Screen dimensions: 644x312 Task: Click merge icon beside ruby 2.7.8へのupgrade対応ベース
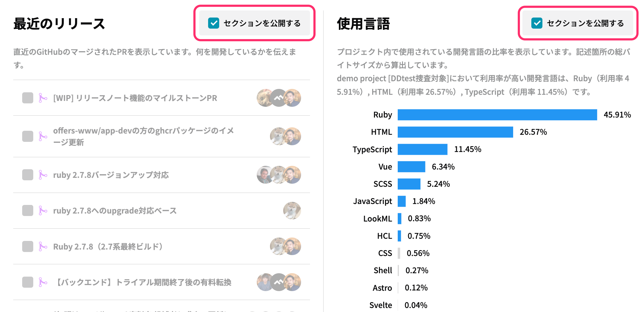tap(43, 210)
